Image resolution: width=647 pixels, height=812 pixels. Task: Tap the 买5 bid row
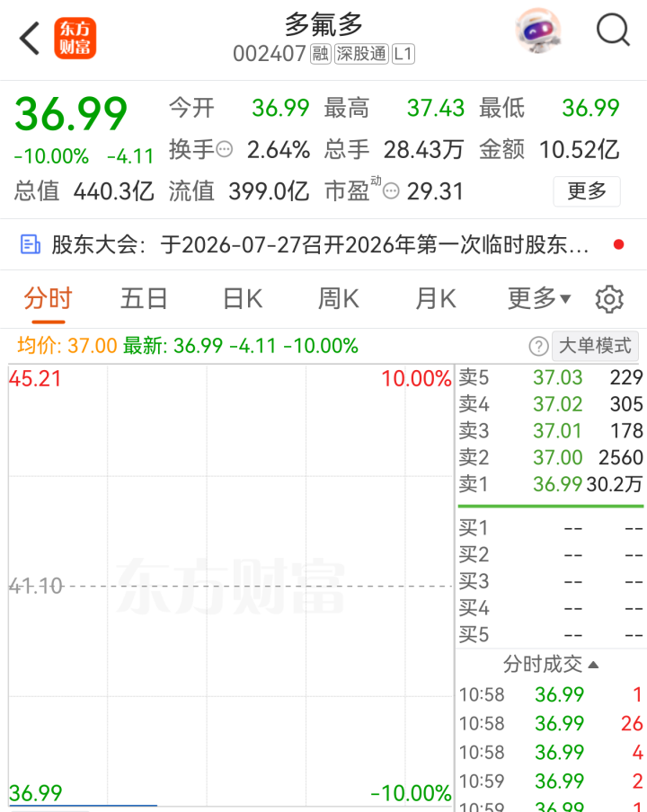[x=551, y=635]
